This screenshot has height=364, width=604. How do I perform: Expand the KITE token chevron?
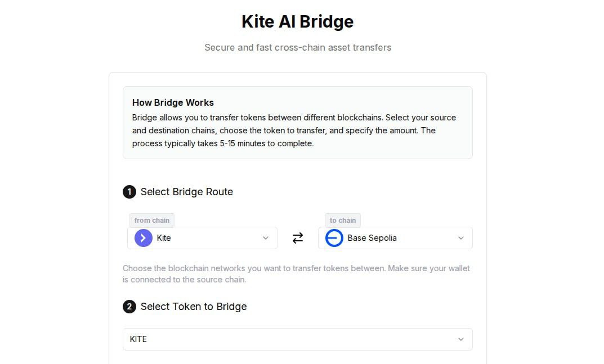pyautogui.click(x=460, y=339)
